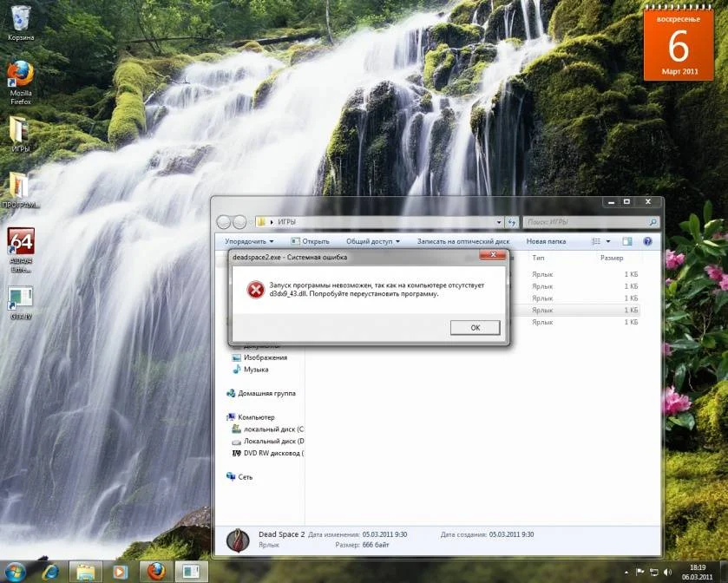Click the magnifier icon in the search box

pos(653,222)
